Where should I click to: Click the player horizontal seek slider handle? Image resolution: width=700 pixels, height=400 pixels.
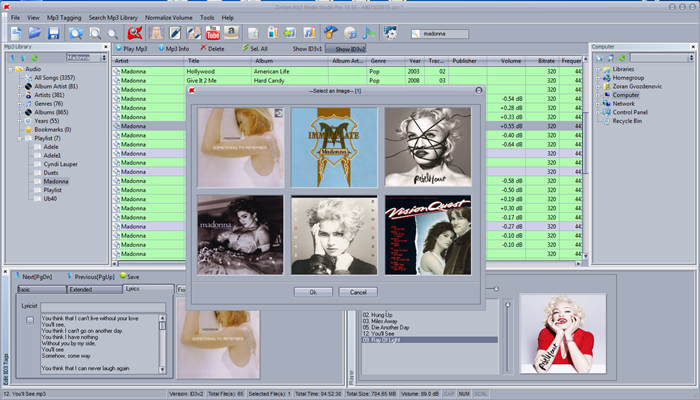496,289
